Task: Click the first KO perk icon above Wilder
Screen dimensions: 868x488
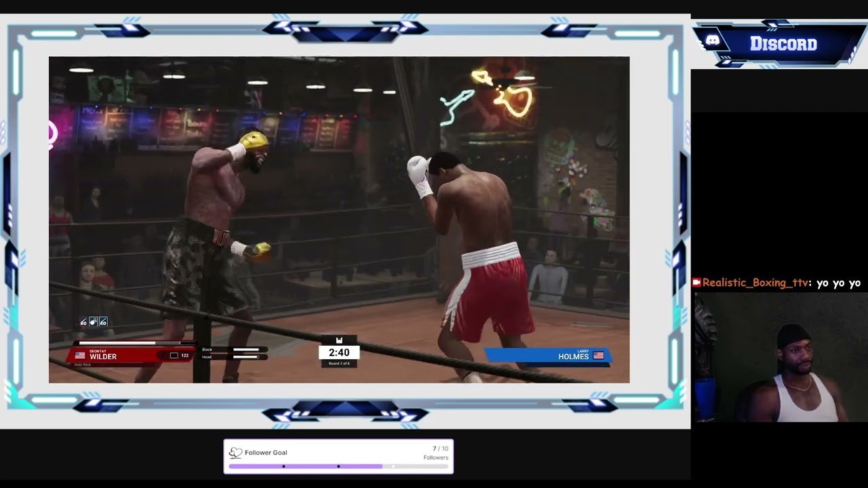Action: pos(83,322)
